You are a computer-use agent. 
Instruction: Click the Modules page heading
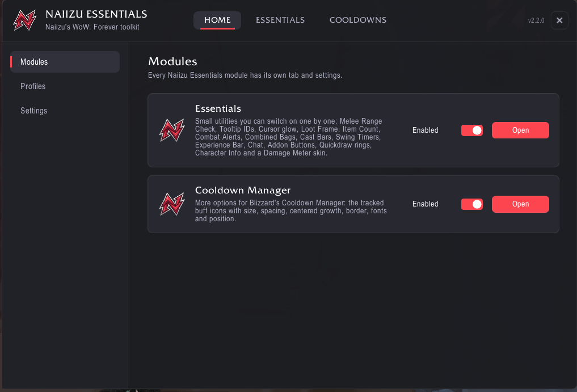tap(172, 61)
